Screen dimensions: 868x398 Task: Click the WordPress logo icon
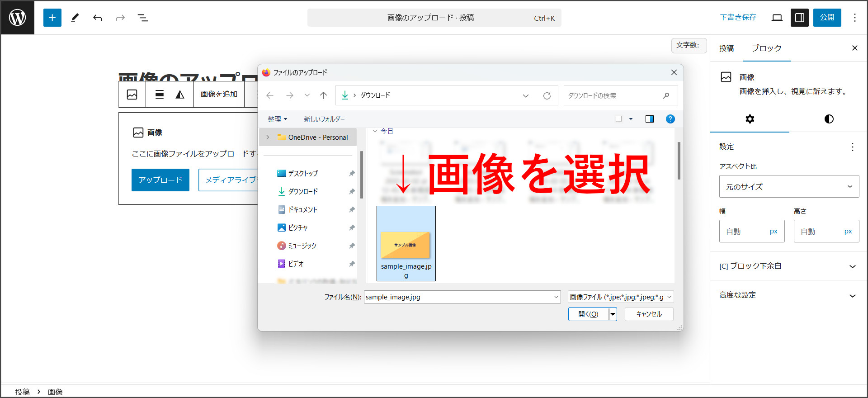point(18,18)
